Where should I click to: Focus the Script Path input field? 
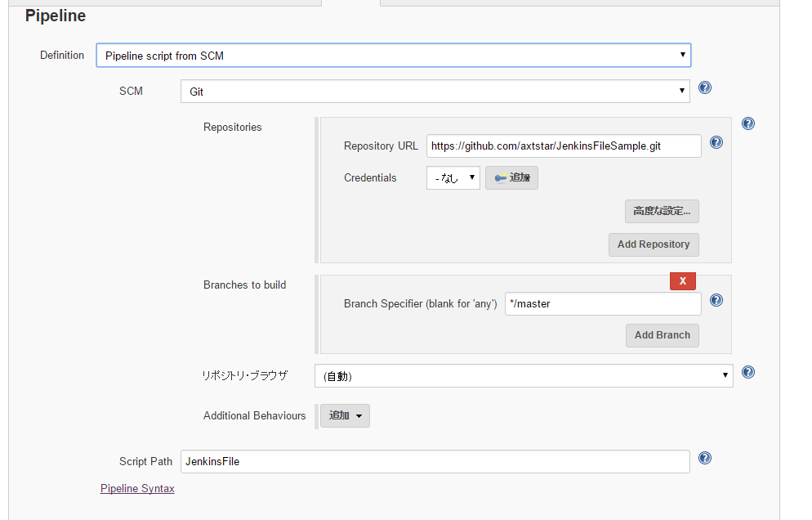(x=435, y=461)
